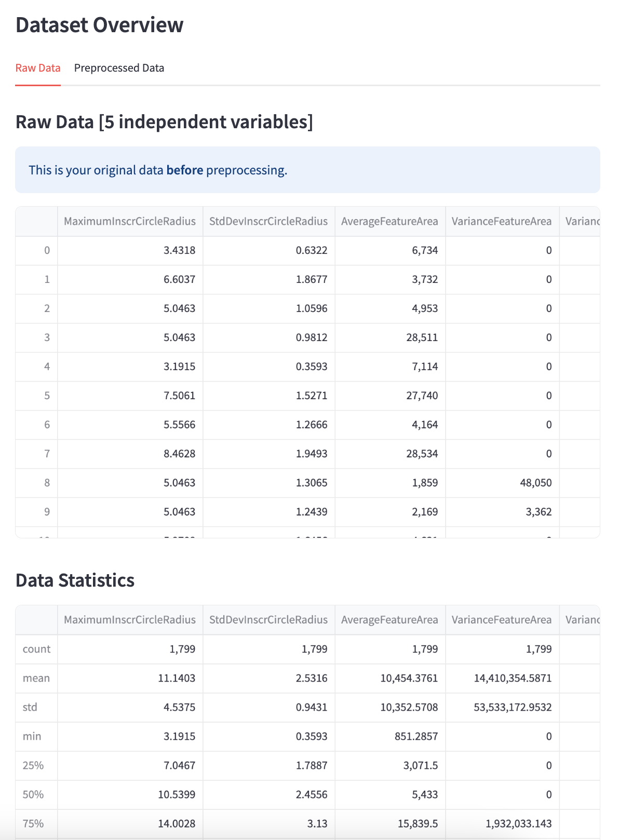Select AverageFeatureArea header in Data Statistics table
Viewport: 619px width, 840px height.
[390, 619]
